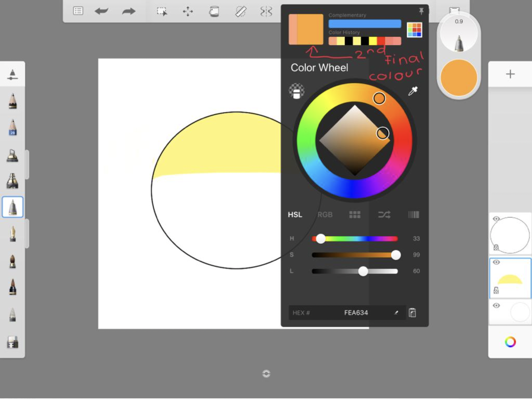Switch to HSL slider tab

click(x=295, y=215)
